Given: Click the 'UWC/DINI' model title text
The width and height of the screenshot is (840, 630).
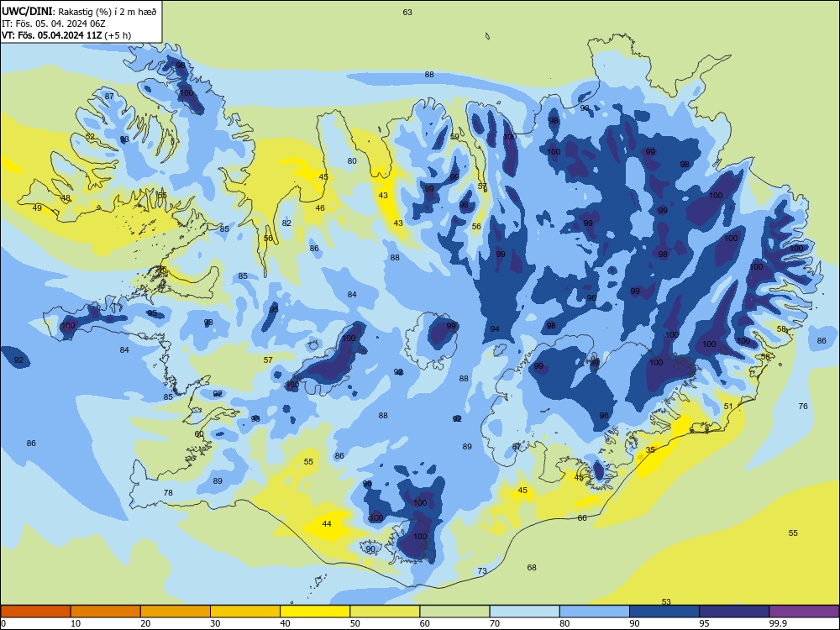Looking at the screenshot, I should tap(27, 11).
